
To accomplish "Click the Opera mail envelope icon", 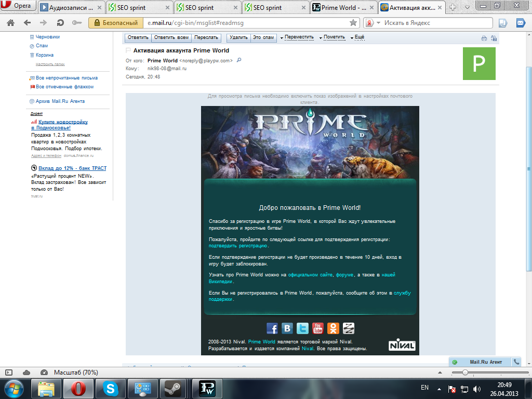I will pyautogui.click(x=521, y=23).
